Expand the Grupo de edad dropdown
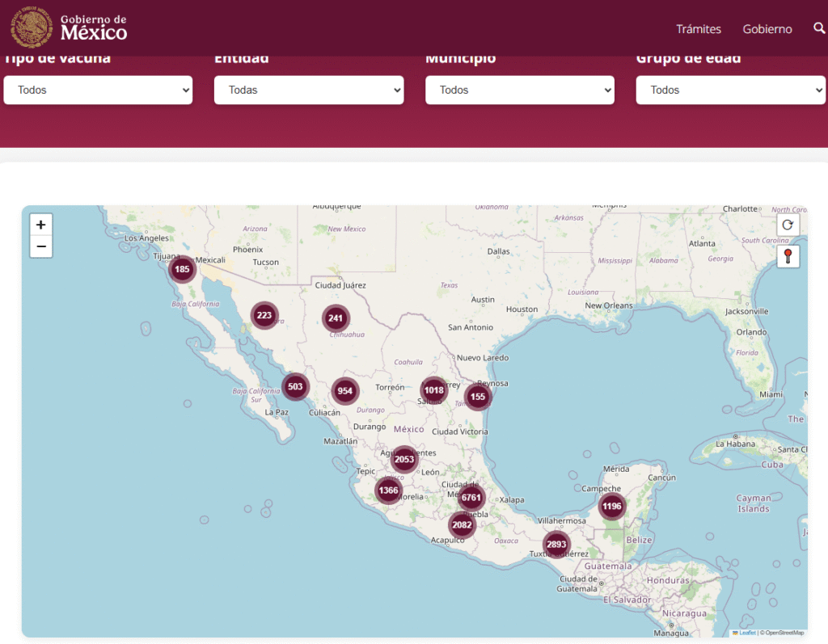The height and width of the screenshot is (644, 828). (730, 90)
